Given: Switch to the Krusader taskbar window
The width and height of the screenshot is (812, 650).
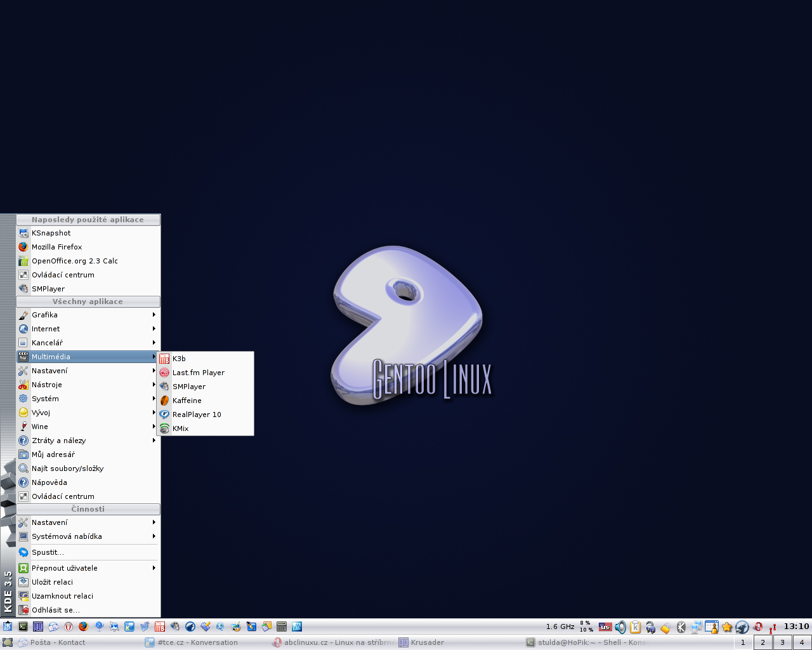Looking at the screenshot, I should (x=427, y=642).
